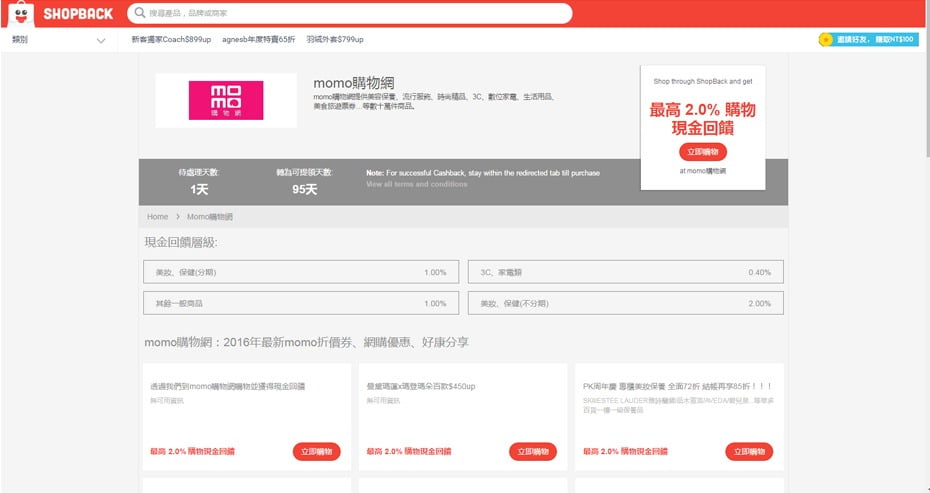Select the 美妝、保健(不分期) 2.00% tier row
The image size is (930, 493).
coord(626,303)
